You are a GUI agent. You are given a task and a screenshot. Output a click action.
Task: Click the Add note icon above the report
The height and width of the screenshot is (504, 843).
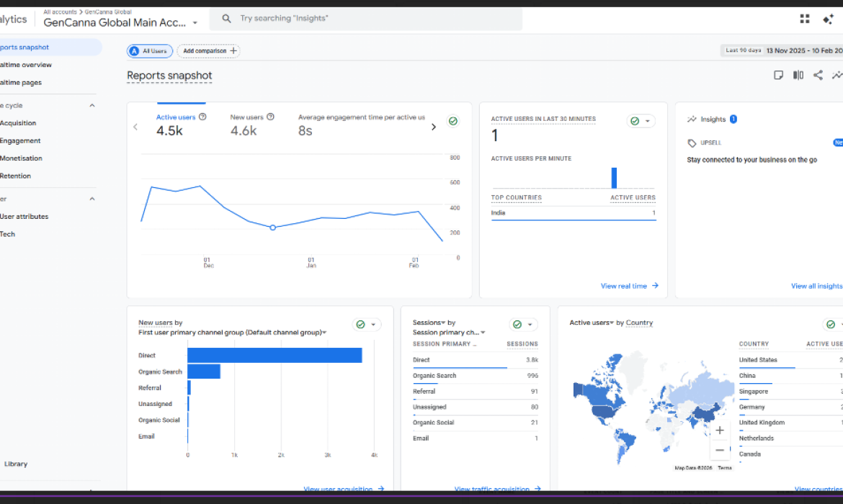[x=778, y=75]
